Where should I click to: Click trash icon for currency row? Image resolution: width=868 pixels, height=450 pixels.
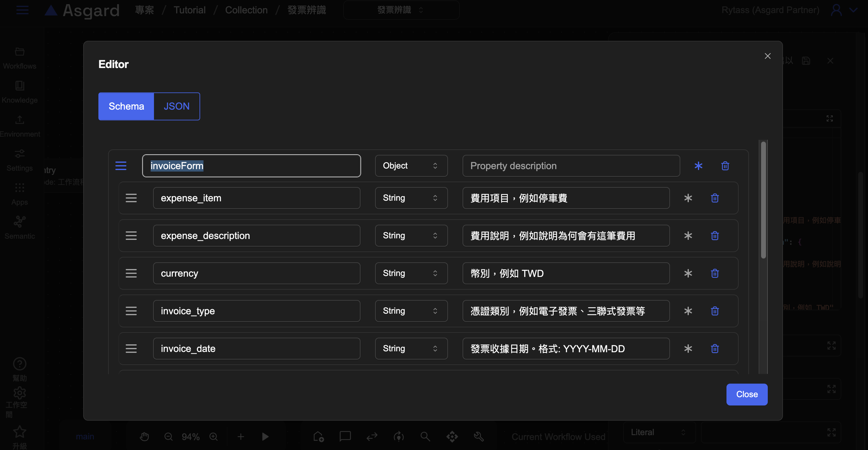click(715, 273)
